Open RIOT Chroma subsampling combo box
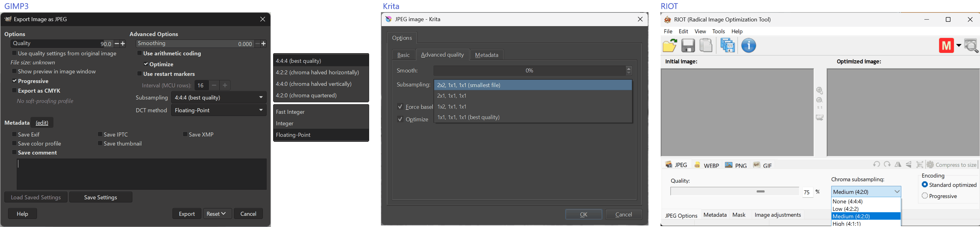980x227 pixels. point(866,192)
